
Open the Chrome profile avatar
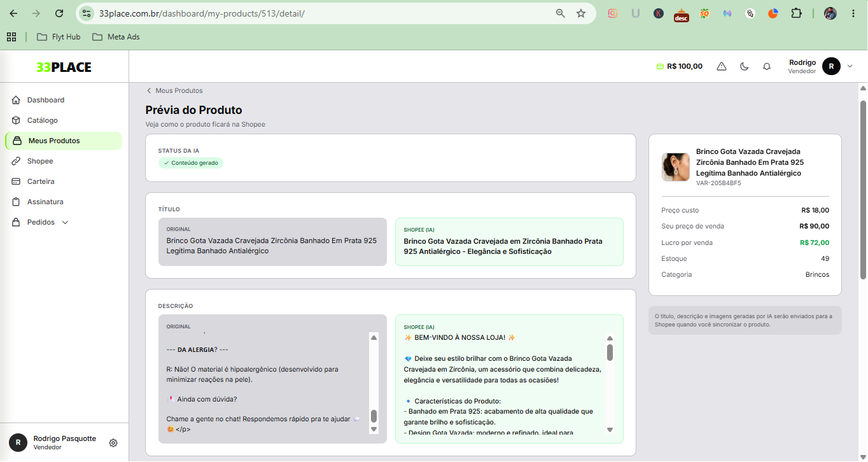[830, 13]
